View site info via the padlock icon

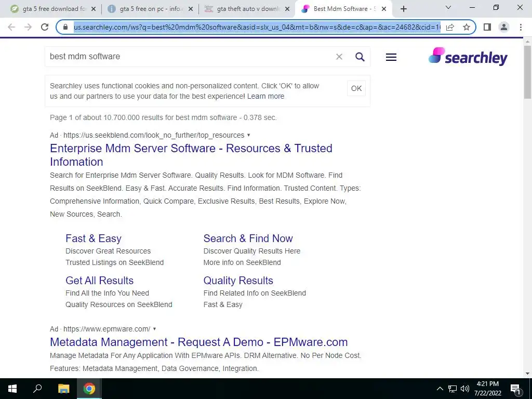pos(66,27)
